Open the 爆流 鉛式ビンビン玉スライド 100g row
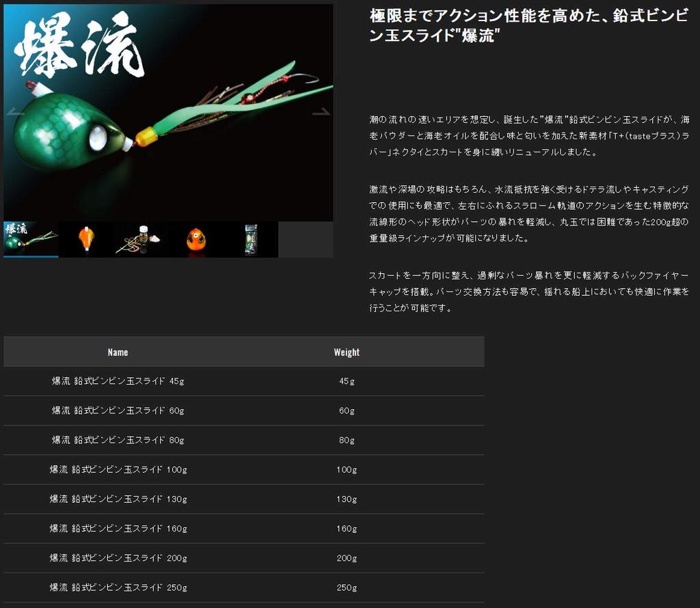Screen dimensions: 700x608 coord(118,469)
